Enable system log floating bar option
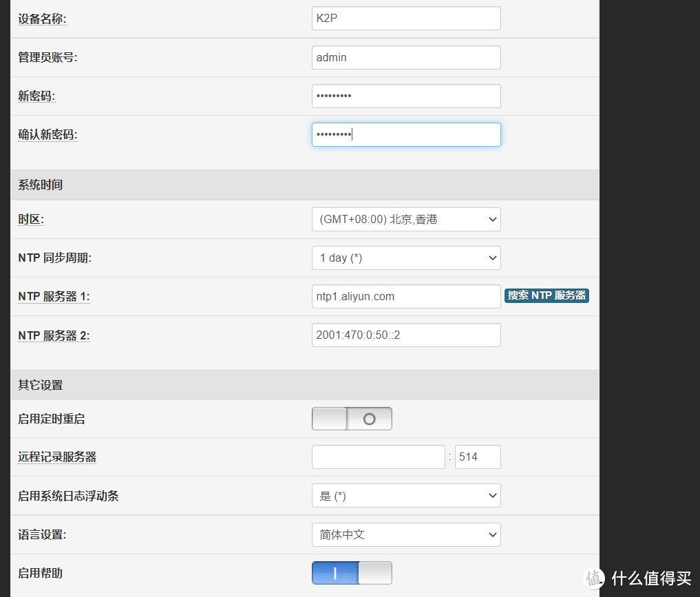Screen dimensions: 700x597 (x=405, y=495)
